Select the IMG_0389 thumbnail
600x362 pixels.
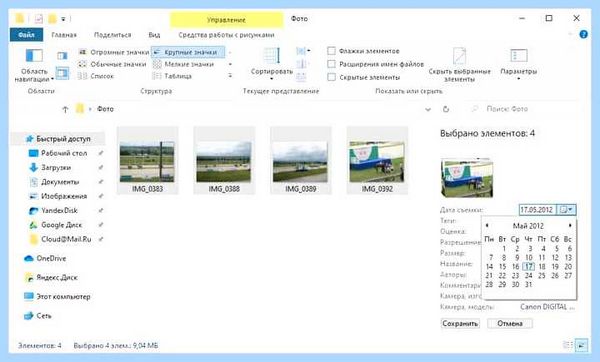coord(301,161)
